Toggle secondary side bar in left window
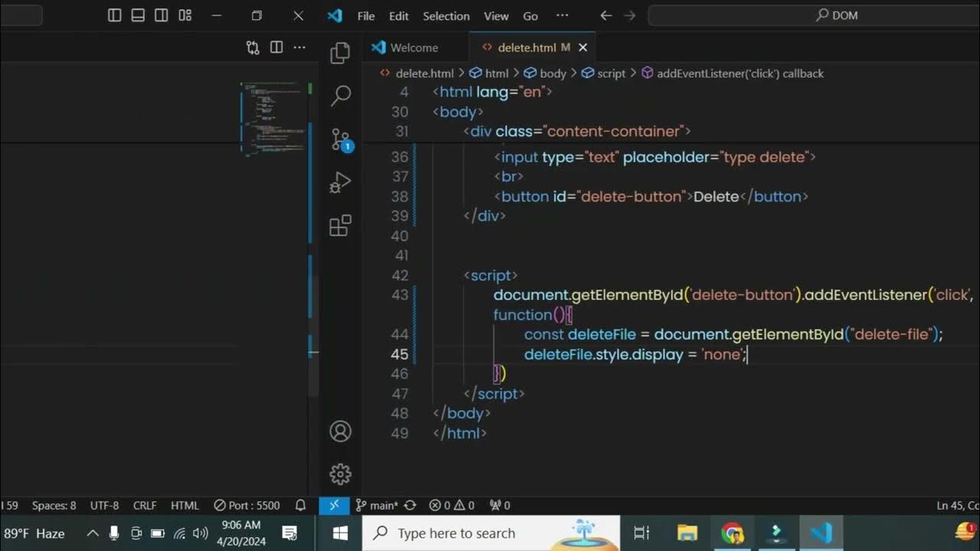980x551 pixels. [161, 15]
